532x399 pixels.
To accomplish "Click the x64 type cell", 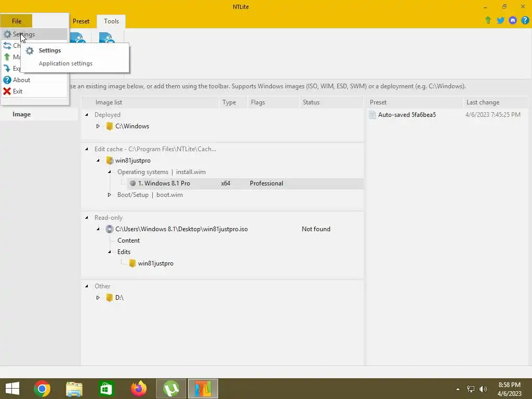I will [x=225, y=183].
